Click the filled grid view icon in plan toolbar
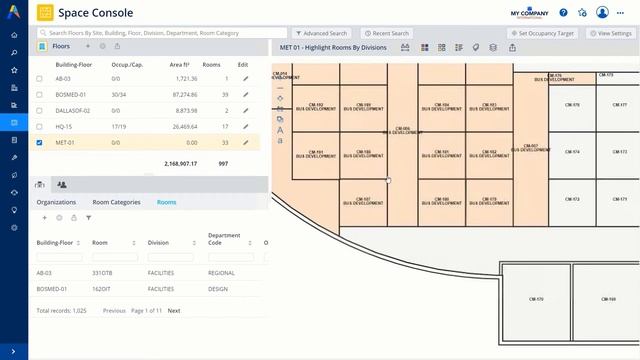 (424, 48)
